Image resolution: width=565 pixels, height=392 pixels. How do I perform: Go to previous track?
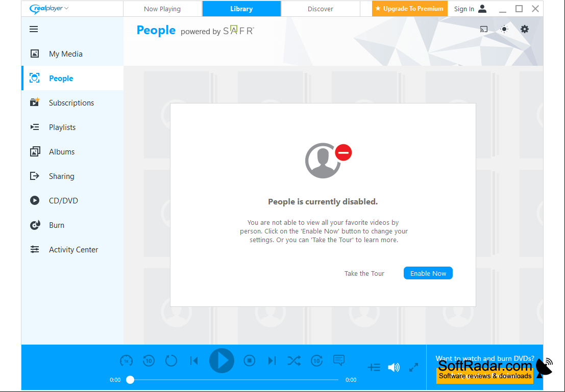(x=194, y=360)
